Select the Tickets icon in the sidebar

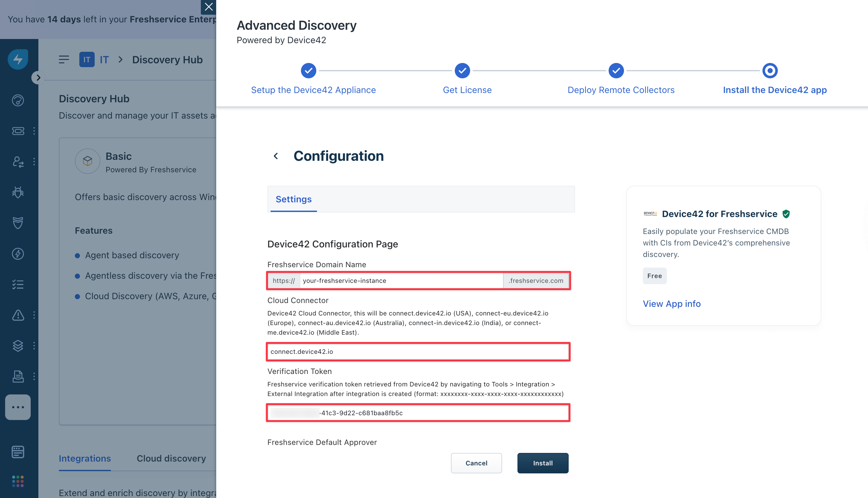[x=18, y=131]
